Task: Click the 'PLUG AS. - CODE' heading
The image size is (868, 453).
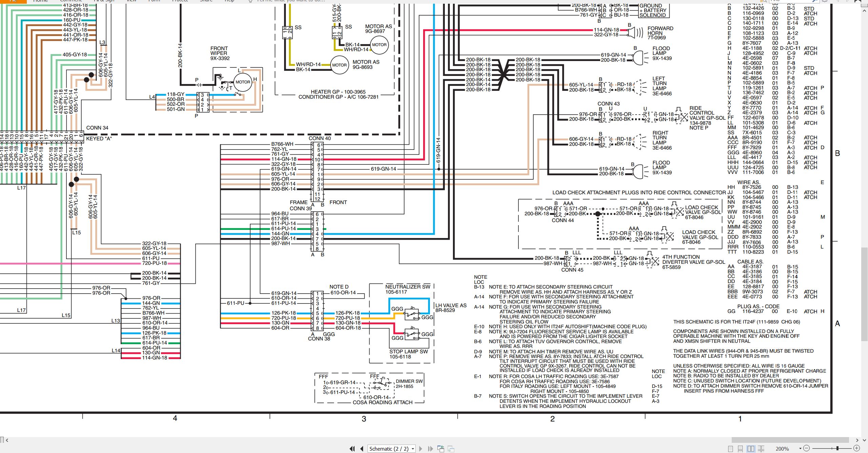Action: [758, 307]
